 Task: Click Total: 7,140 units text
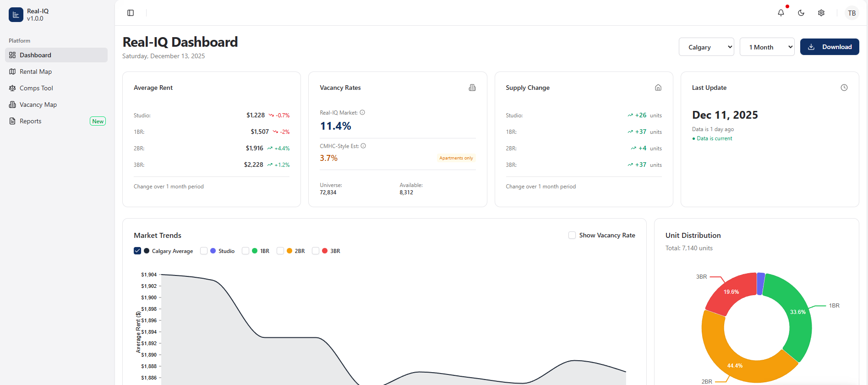(689, 248)
